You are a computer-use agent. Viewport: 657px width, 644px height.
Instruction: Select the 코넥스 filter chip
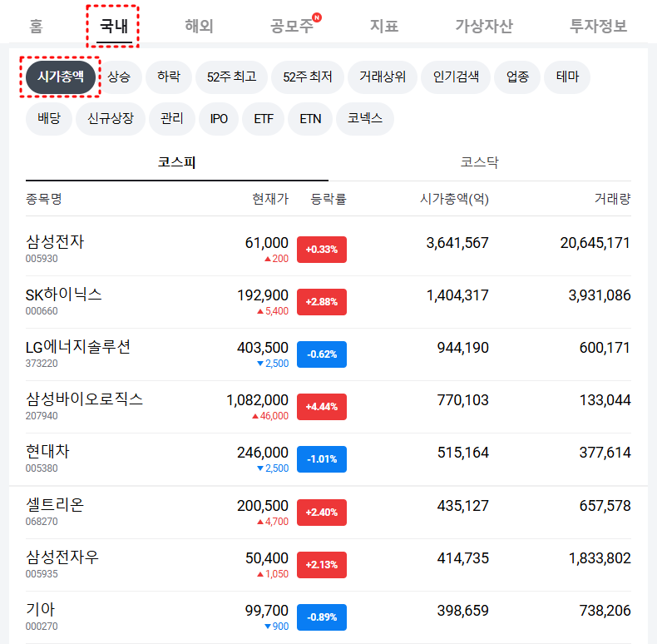tap(365, 119)
